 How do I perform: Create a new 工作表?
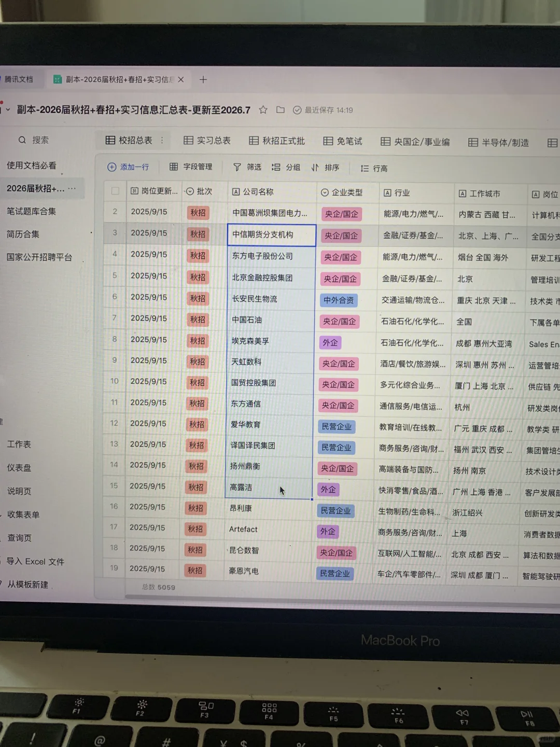click(x=19, y=445)
